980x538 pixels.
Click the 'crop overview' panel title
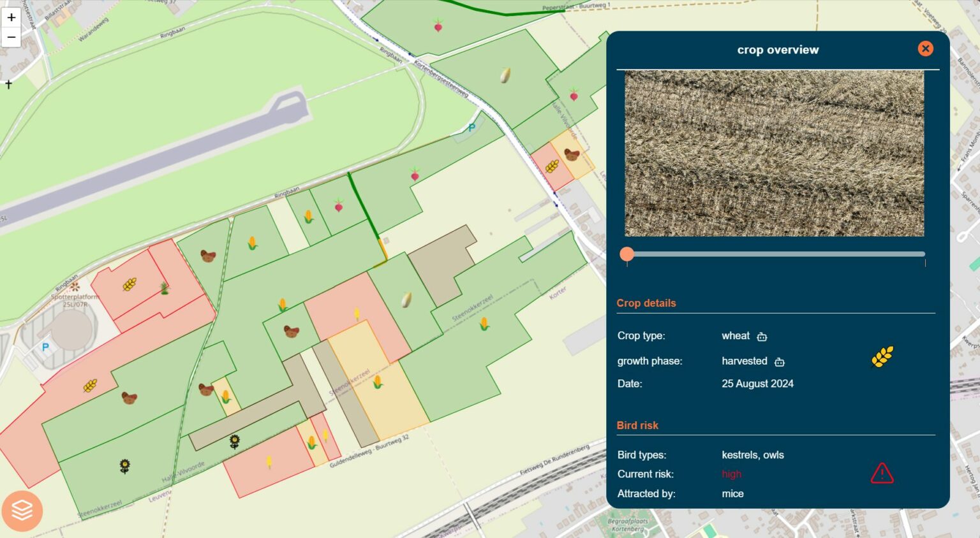[x=778, y=50]
